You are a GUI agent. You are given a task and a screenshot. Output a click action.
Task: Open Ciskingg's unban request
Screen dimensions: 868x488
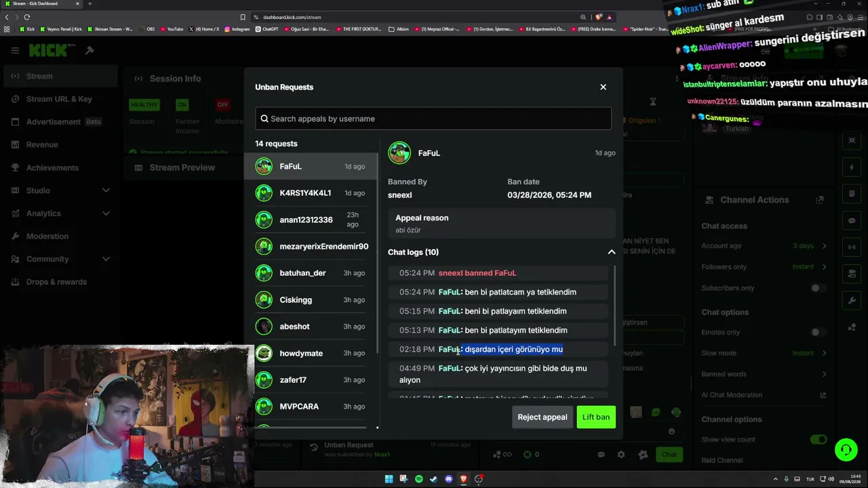point(311,300)
